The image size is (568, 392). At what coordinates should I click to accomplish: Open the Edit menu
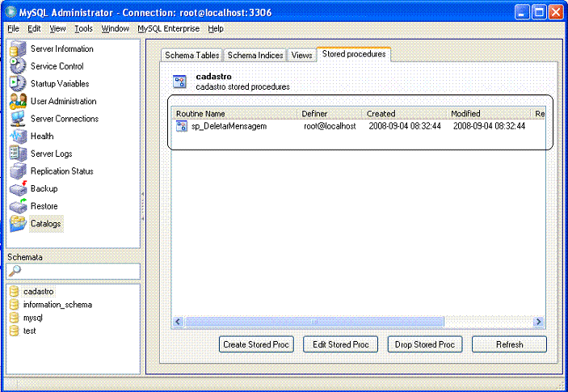tap(34, 28)
